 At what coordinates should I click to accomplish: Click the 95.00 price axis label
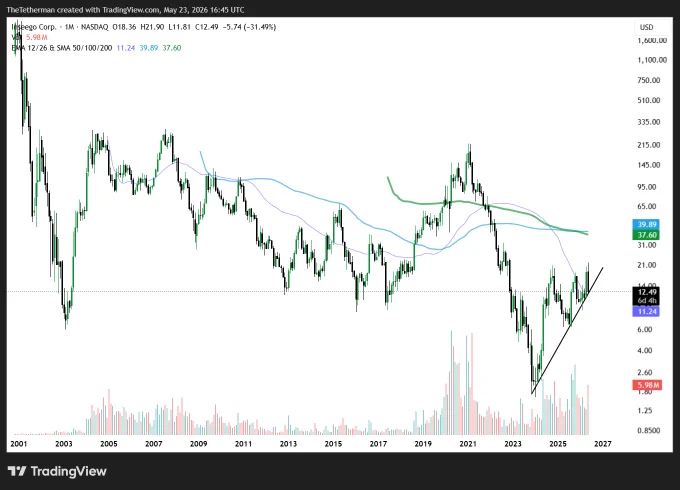[647, 187]
